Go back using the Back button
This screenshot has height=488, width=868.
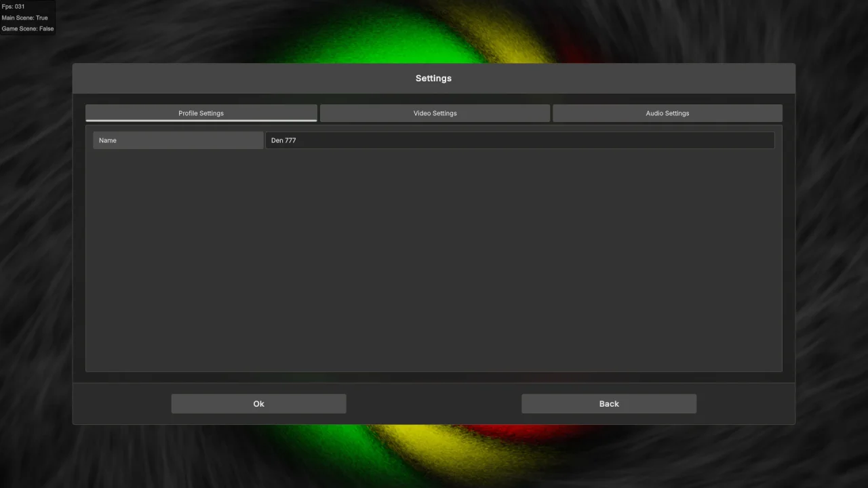[x=609, y=404]
